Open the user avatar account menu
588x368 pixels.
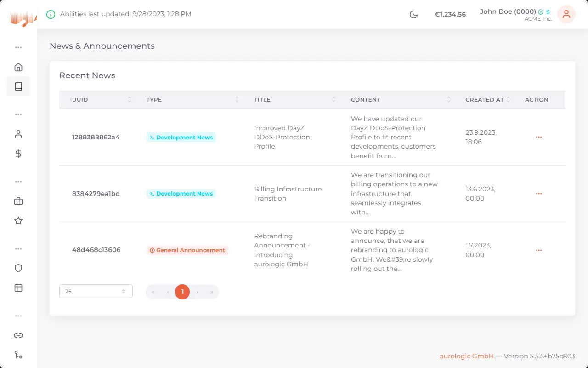pos(566,14)
